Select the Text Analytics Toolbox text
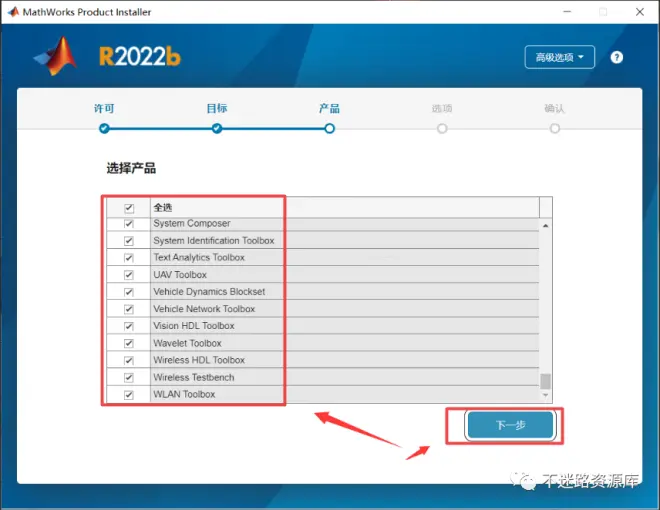 click(199, 258)
